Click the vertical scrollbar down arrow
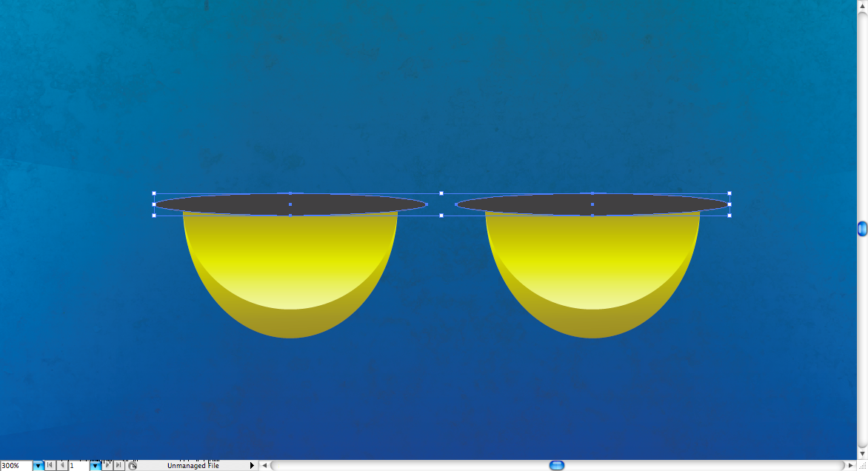The height and width of the screenshot is (471, 868). click(x=862, y=453)
